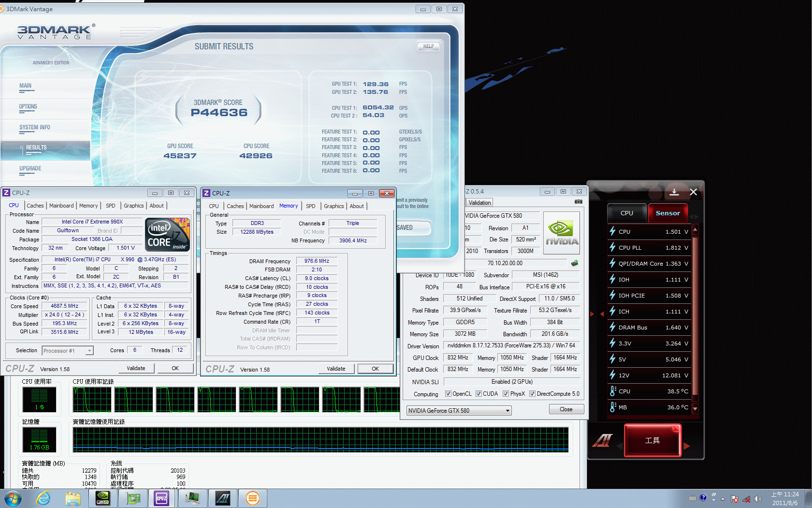Open the NVIDIA GeForce GTX 580 dropdown

tap(459, 411)
